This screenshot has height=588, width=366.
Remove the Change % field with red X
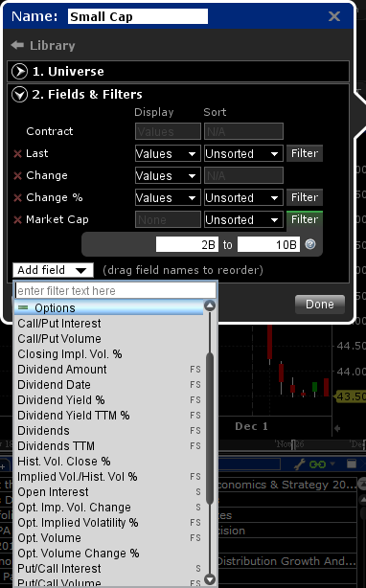[17, 197]
